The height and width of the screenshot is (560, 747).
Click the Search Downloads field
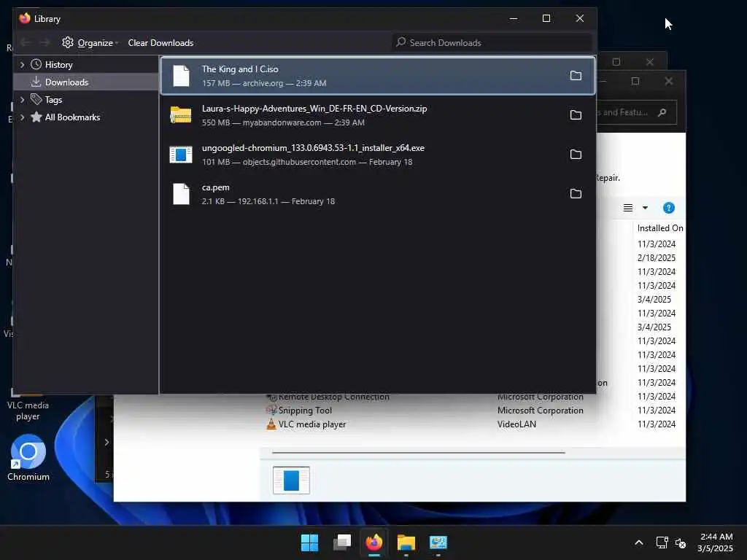click(x=492, y=43)
